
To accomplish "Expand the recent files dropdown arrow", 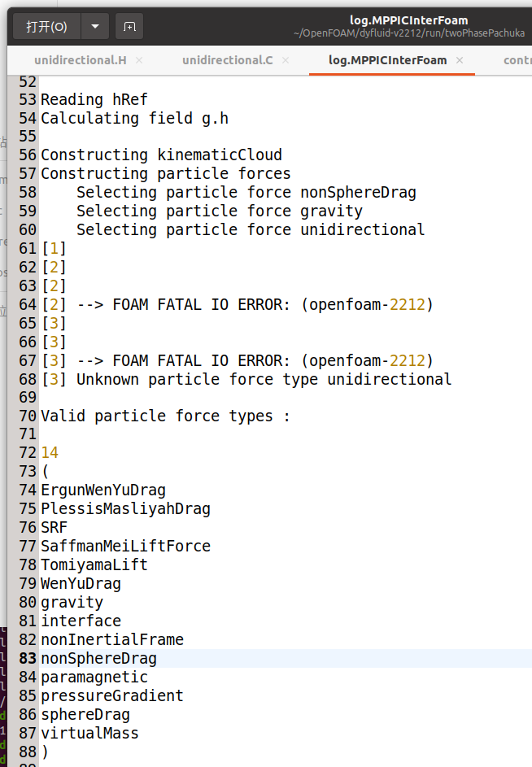I will pyautogui.click(x=95, y=27).
